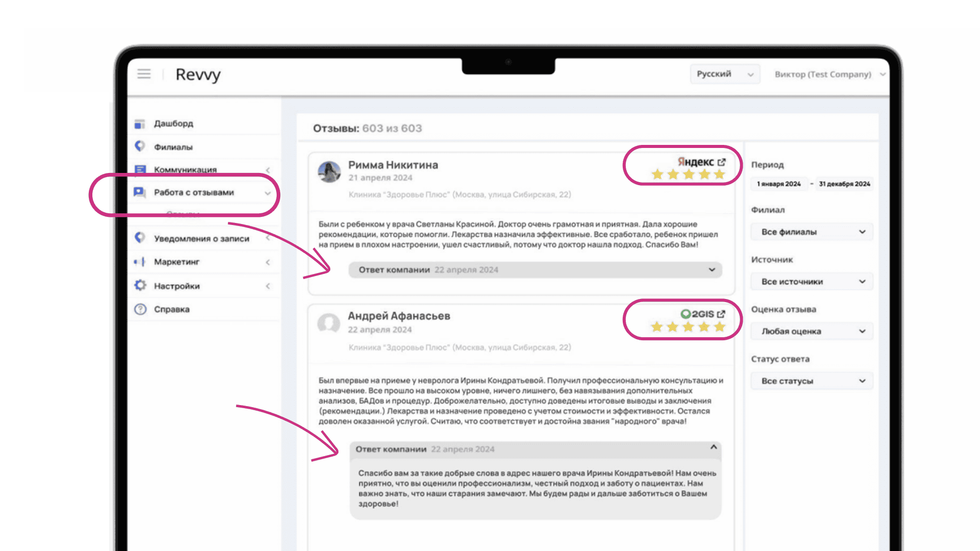This screenshot has width=980, height=551.
Task: Expand company reply dated 22 апреля on Римма's review
Action: coord(535,270)
